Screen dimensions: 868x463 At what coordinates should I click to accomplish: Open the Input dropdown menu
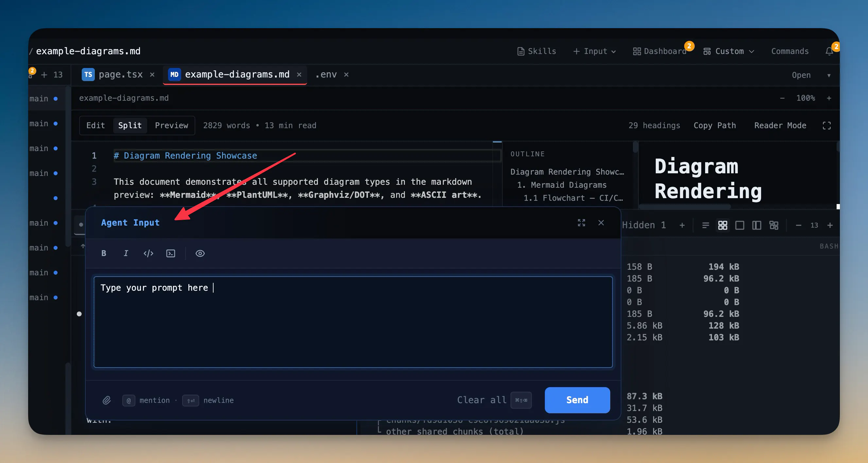[x=595, y=51]
